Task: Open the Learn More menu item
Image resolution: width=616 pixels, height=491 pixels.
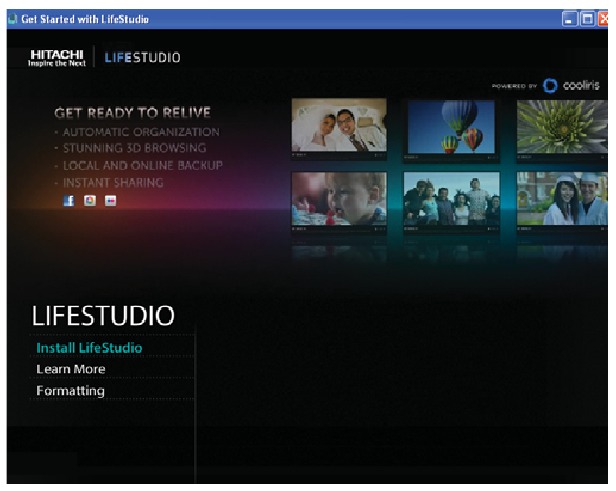Action: [x=70, y=369]
